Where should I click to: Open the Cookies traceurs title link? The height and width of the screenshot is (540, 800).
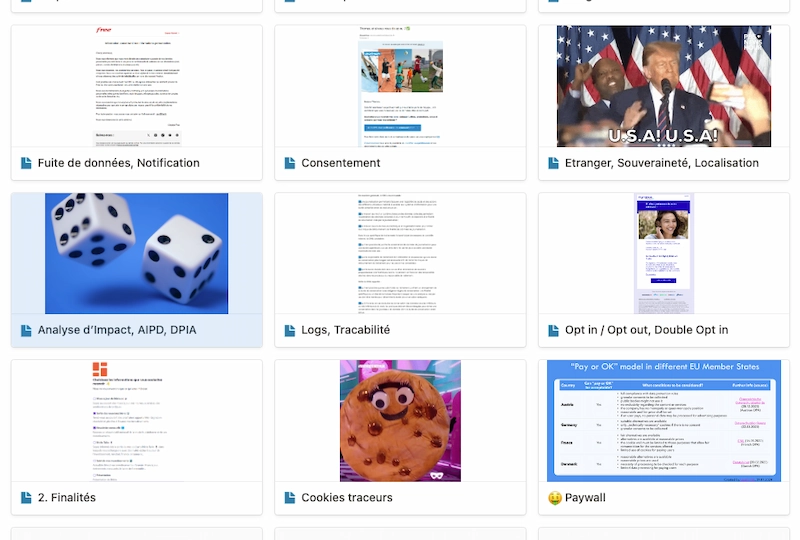347,497
